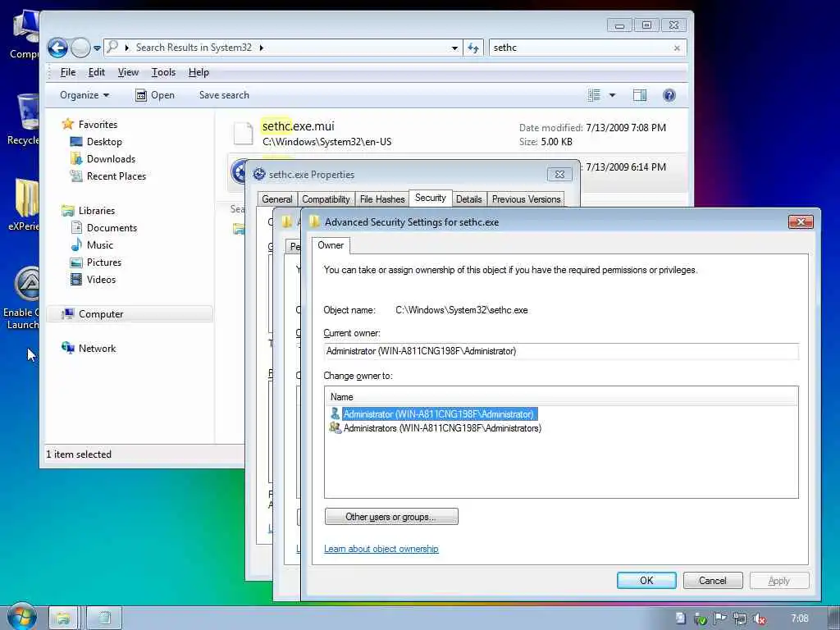Screen dimensions: 840x630
Task: Expand the Organize dropdown
Action: click(x=84, y=95)
